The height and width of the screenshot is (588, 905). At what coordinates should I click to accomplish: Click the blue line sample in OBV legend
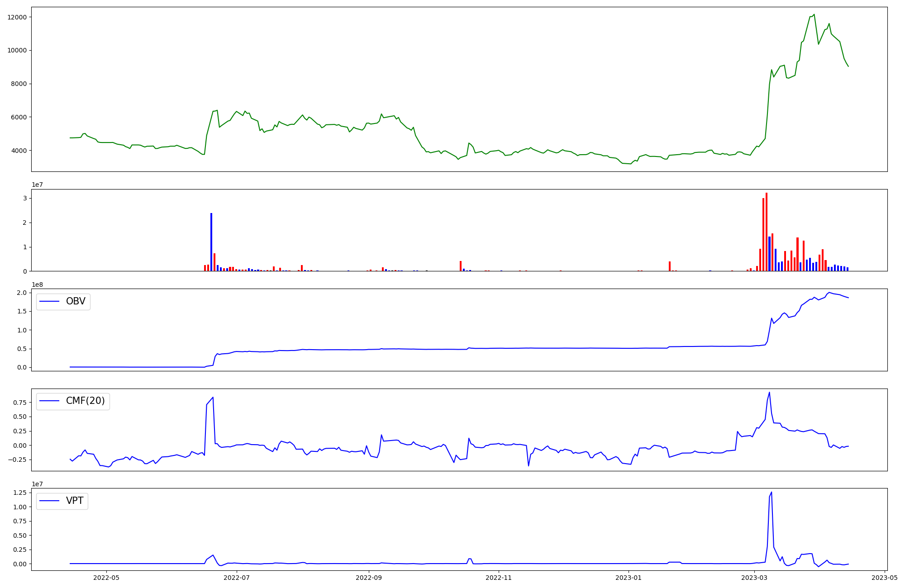pyautogui.click(x=50, y=301)
